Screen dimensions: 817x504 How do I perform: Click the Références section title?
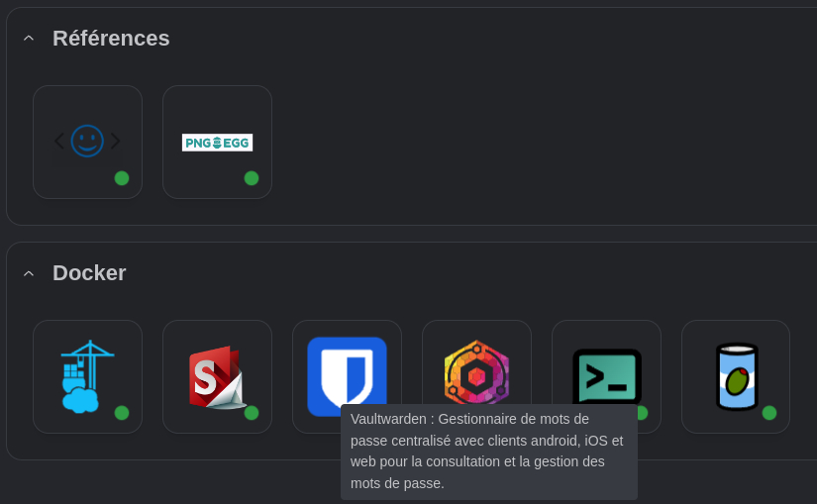111,39
